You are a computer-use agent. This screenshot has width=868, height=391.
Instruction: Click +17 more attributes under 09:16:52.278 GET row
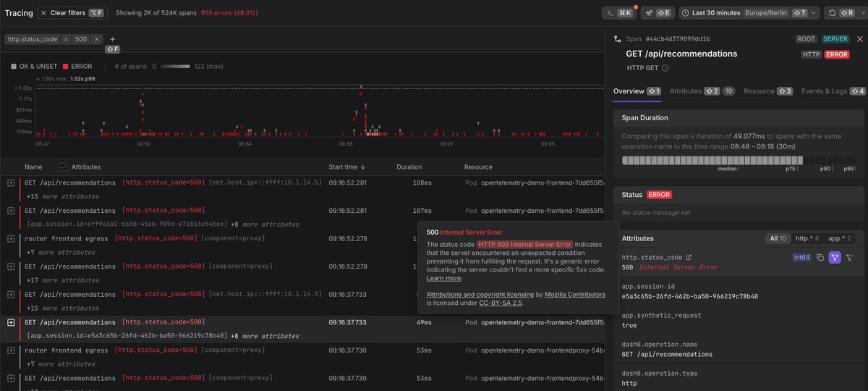point(62,280)
